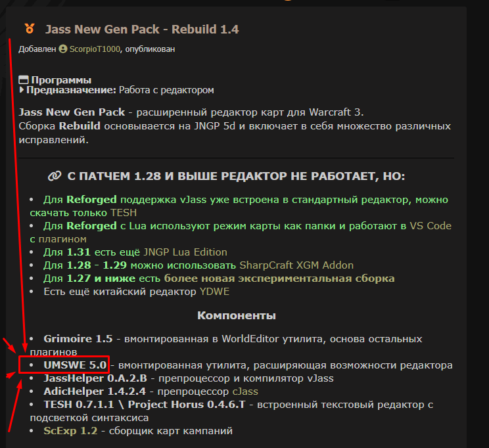Click the Grimoire 1.5 component text
The width and height of the screenshot is (489, 448).
78,338
